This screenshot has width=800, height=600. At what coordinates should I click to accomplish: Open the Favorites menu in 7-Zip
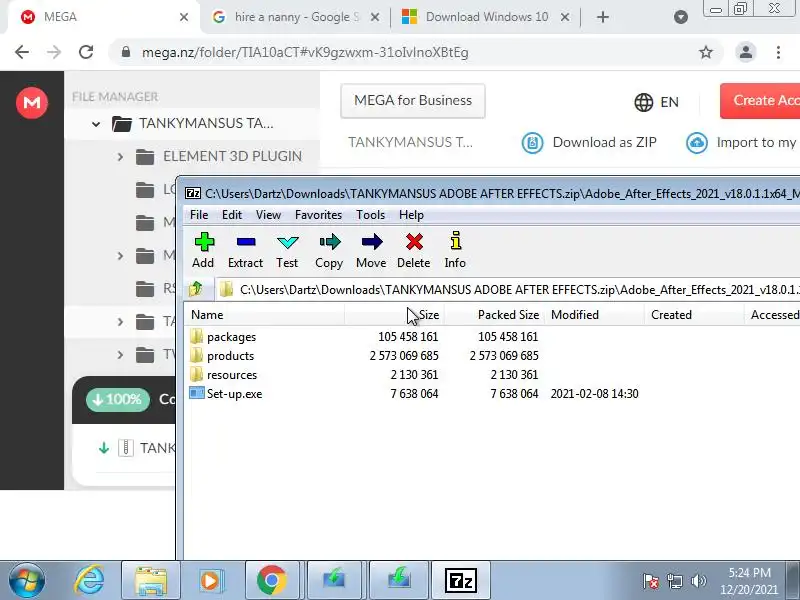pos(318,215)
